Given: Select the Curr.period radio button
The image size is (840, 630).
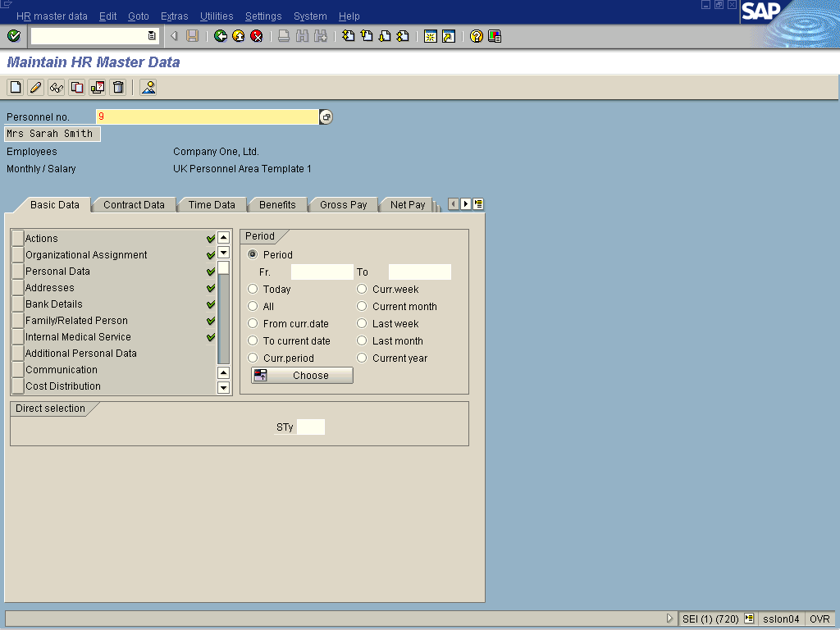Looking at the screenshot, I should click(x=253, y=358).
